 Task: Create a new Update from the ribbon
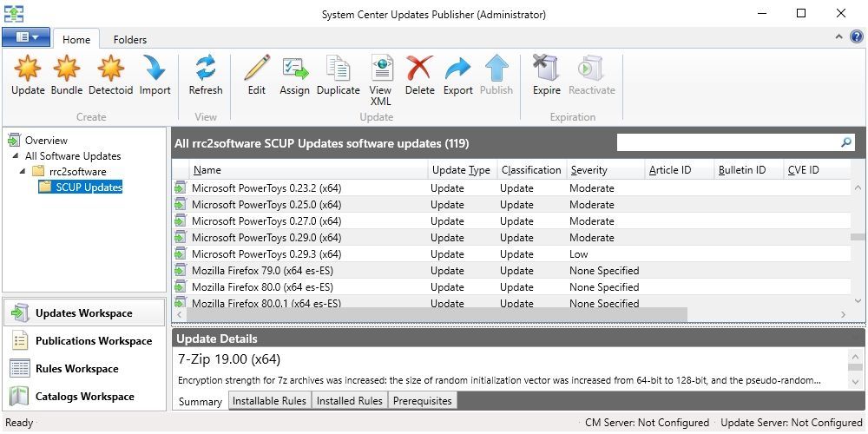point(28,76)
